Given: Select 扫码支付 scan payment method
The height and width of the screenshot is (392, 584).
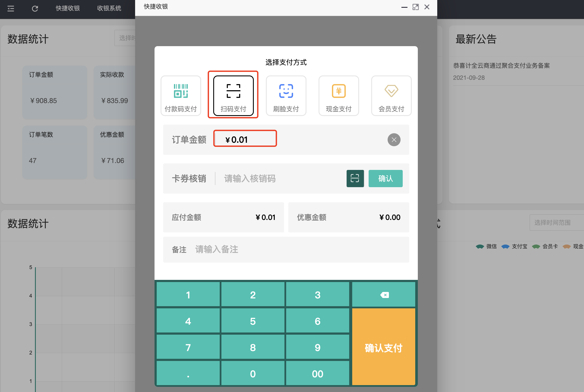Looking at the screenshot, I should point(233,96).
